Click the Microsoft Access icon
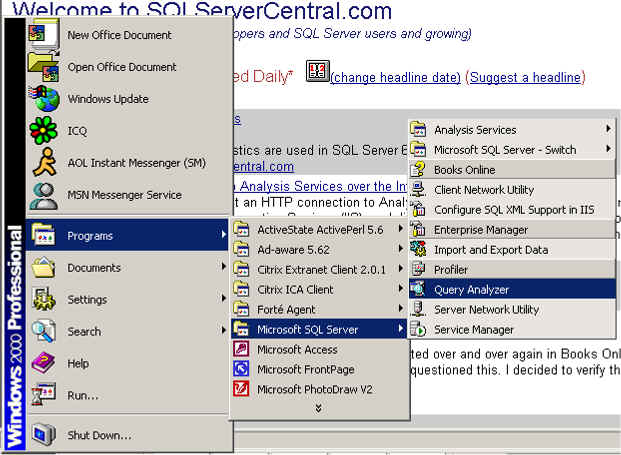 tap(241, 349)
